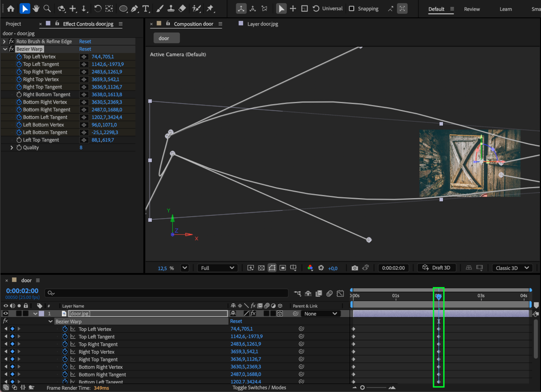The height and width of the screenshot is (392, 541).
Task: Toggle transparency grid in viewer
Action: 261,268
